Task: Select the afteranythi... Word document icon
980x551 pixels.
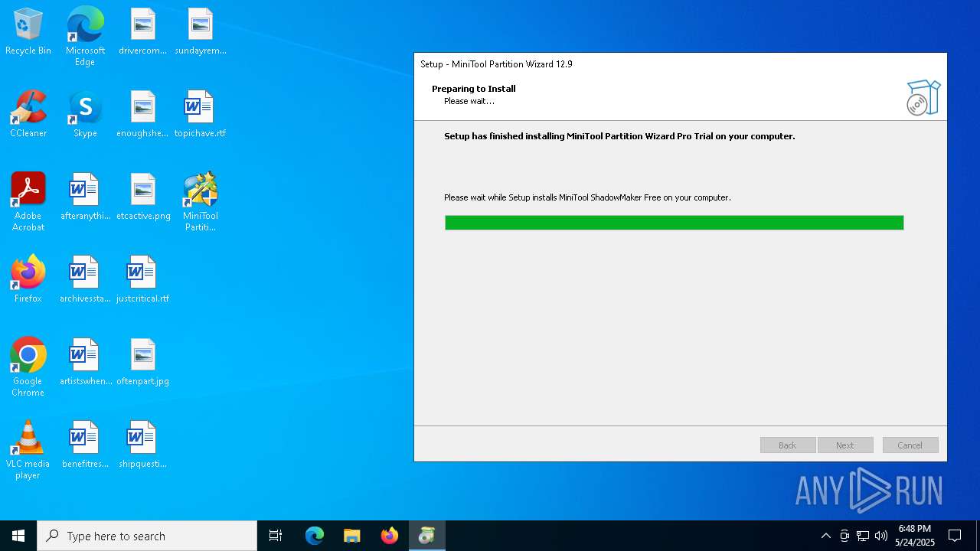Action: (85, 197)
